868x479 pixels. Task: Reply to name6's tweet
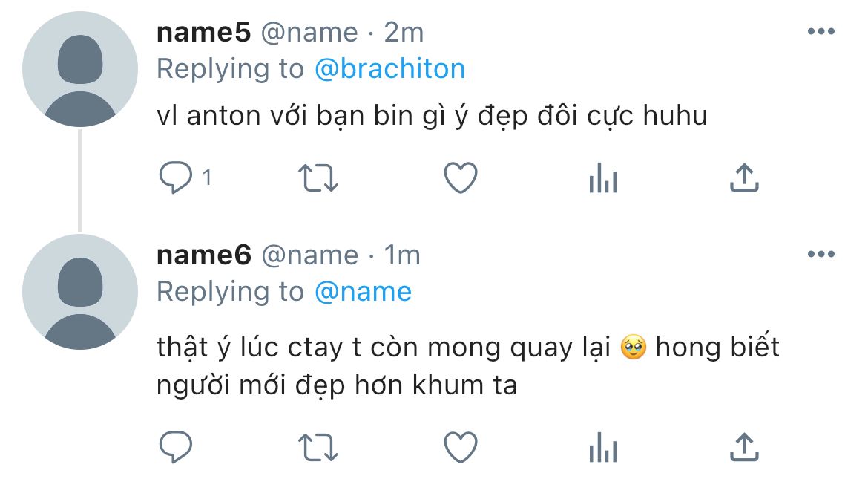(176, 447)
